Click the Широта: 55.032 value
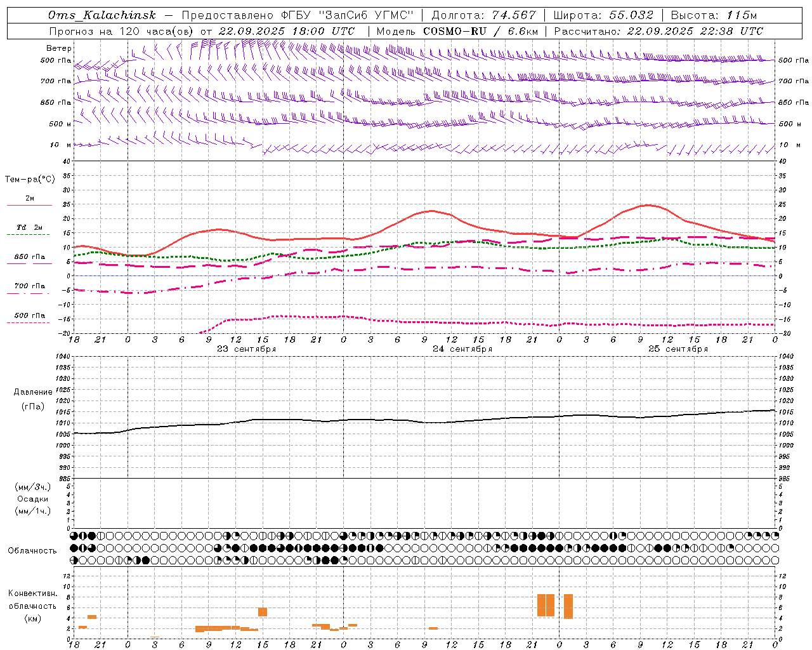This screenshot has width=812, height=650. coord(603,15)
